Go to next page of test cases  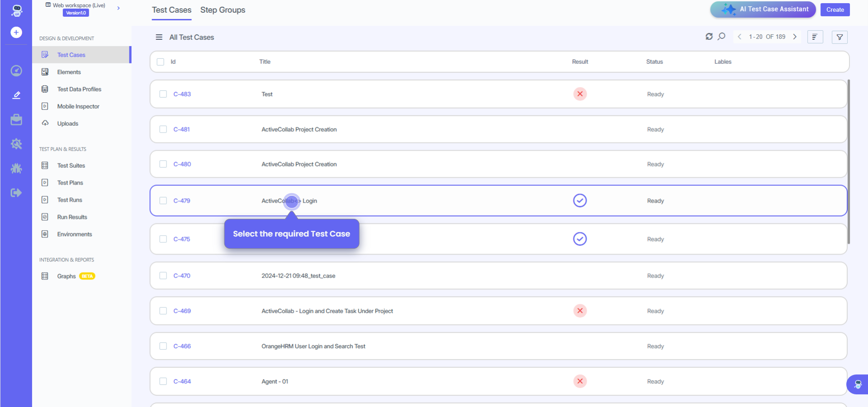pos(795,37)
